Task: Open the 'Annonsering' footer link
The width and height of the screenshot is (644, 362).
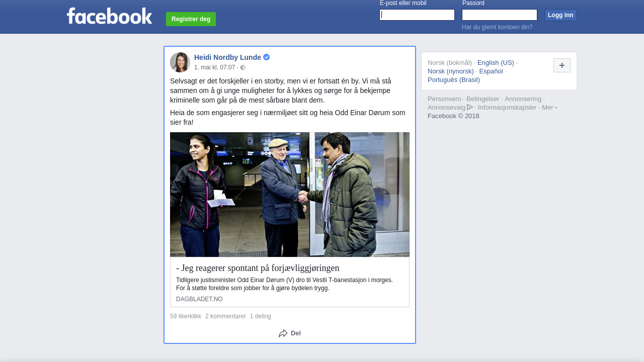Action: [x=523, y=99]
